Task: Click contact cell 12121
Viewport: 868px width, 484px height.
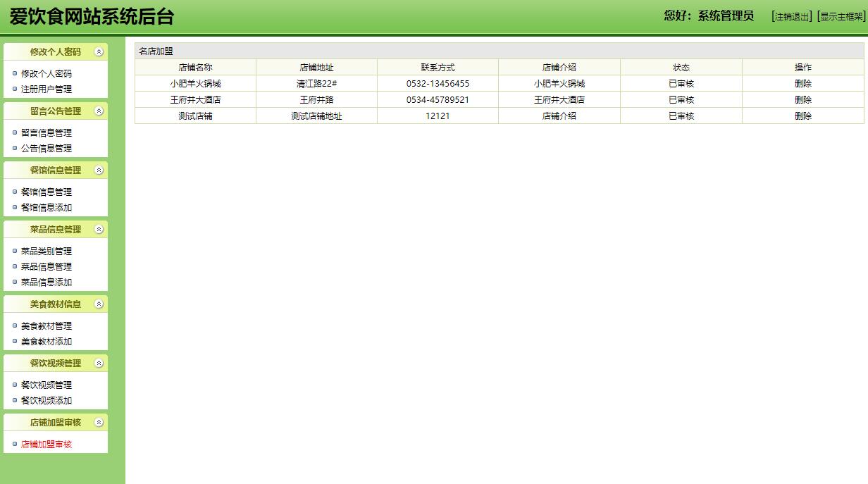Action: click(x=438, y=116)
